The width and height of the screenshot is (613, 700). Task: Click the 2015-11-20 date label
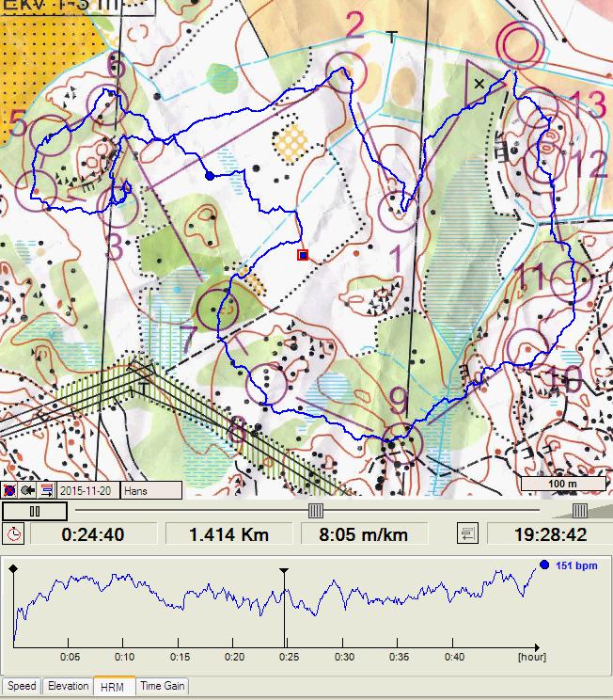pos(87,490)
